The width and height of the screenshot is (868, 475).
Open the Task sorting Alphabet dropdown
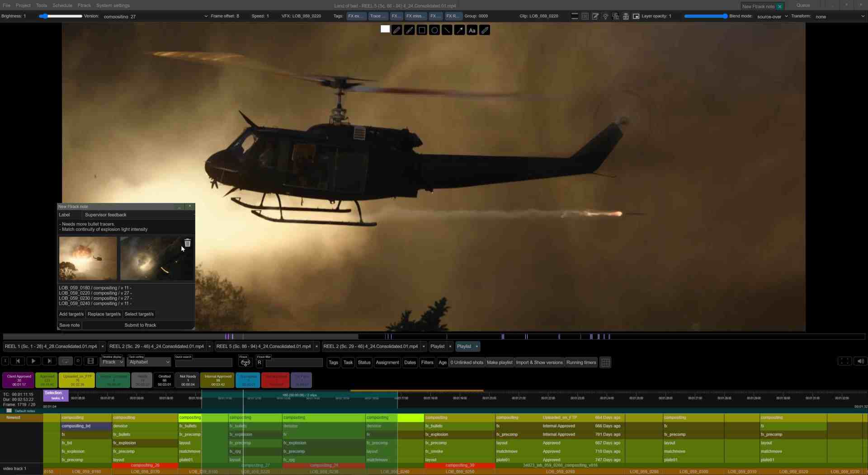[x=149, y=362]
